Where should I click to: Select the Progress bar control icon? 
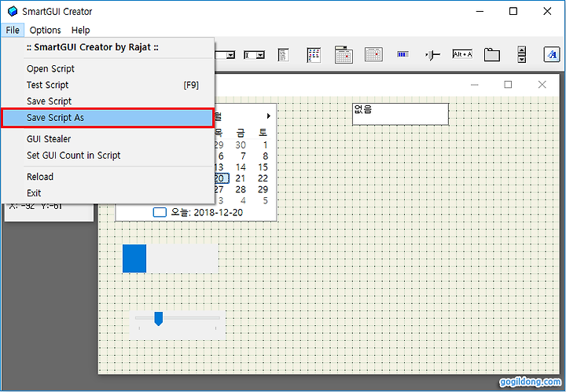point(402,54)
